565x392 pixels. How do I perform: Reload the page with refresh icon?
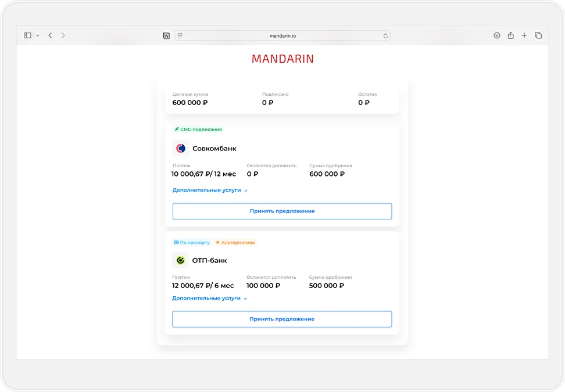click(x=385, y=35)
